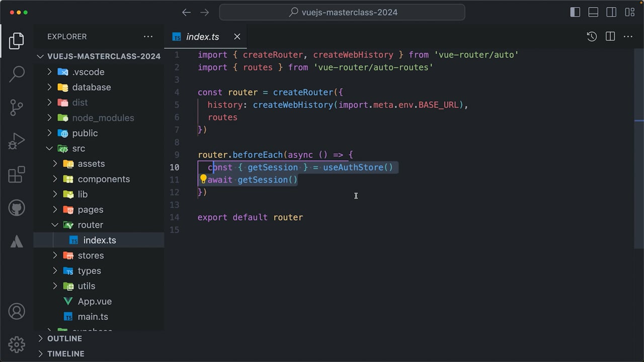Toggle the bottom panel
Image resolution: width=644 pixels, height=362 pixels.
pos(593,13)
